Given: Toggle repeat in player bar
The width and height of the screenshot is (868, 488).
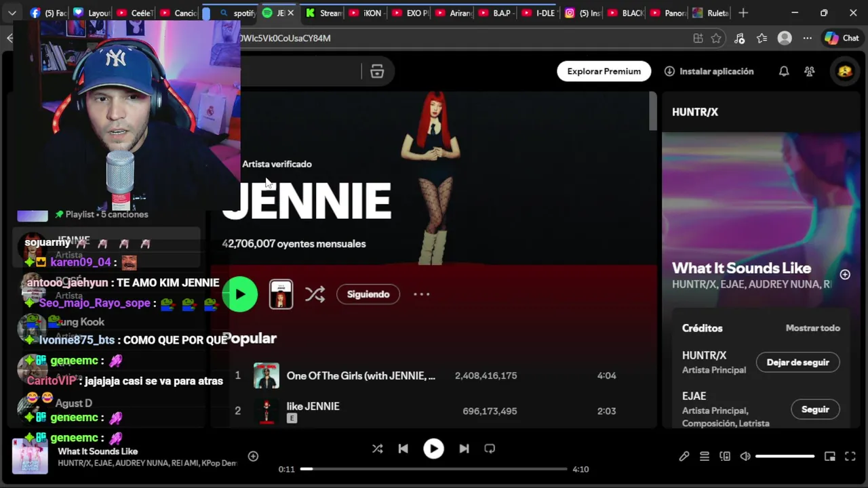Looking at the screenshot, I should point(490,449).
